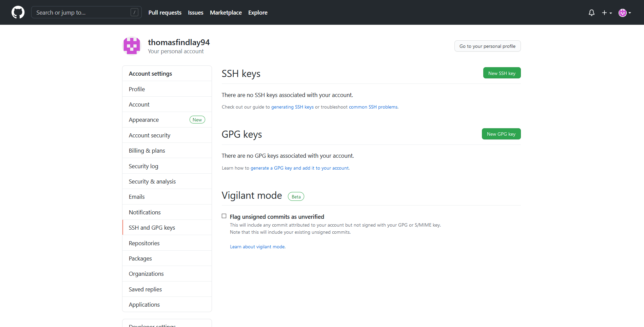Screen dimensions: 644x327
Task: Select Account in settings sidebar
Action: (167, 104)
